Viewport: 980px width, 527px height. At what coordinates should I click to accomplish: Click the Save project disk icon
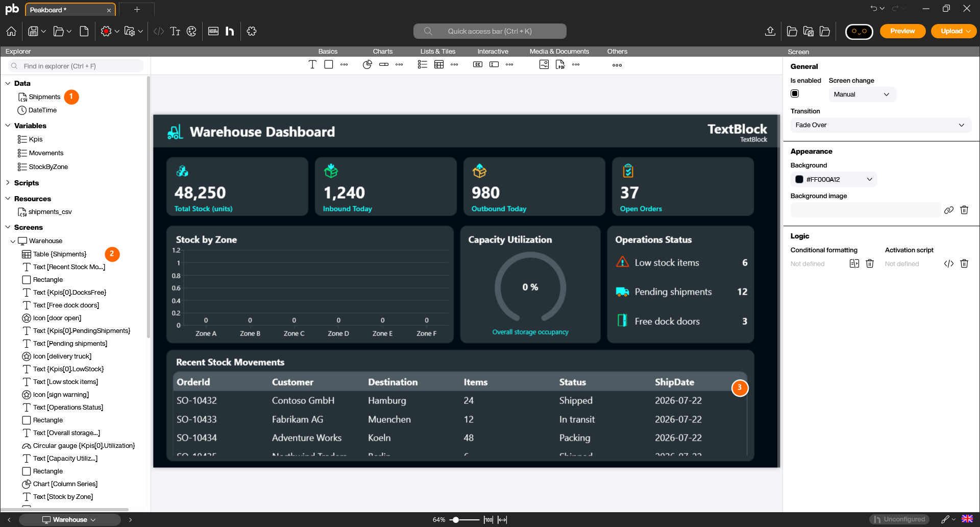click(33, 31)
